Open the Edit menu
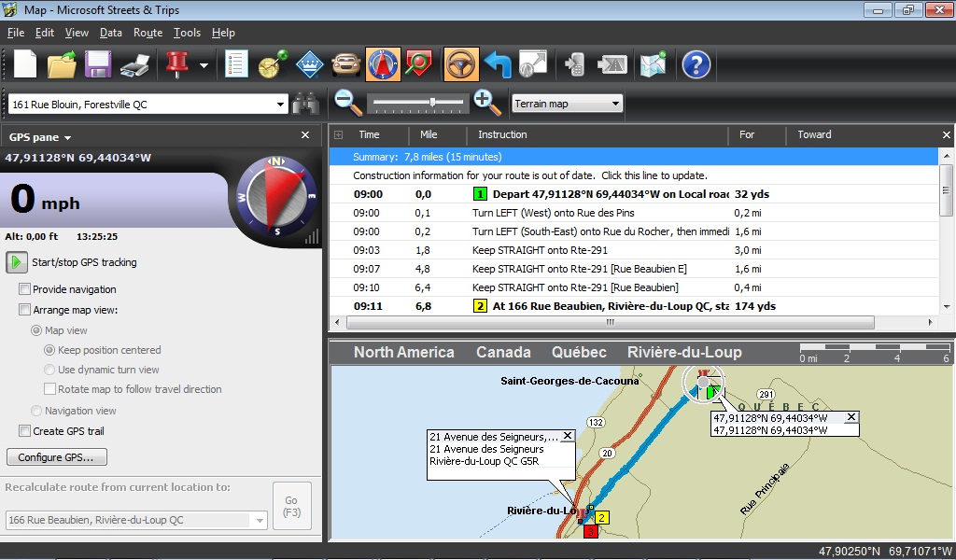This screenshot has width=956, height=560. click(x=45, y=33)
